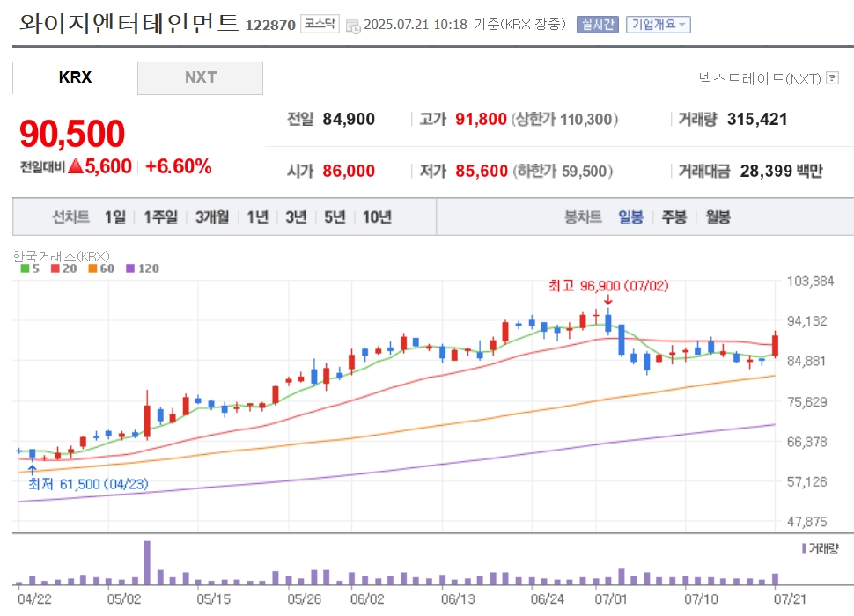Click the red arrow under 최고 96,900
The height and width of the screenshot is (616, 854).
point(607,300)
